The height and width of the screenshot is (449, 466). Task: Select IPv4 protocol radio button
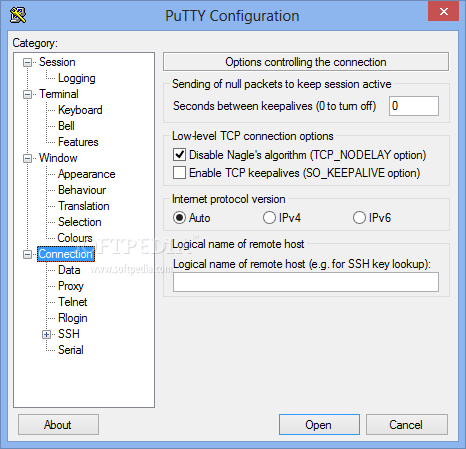click(269, 218)
